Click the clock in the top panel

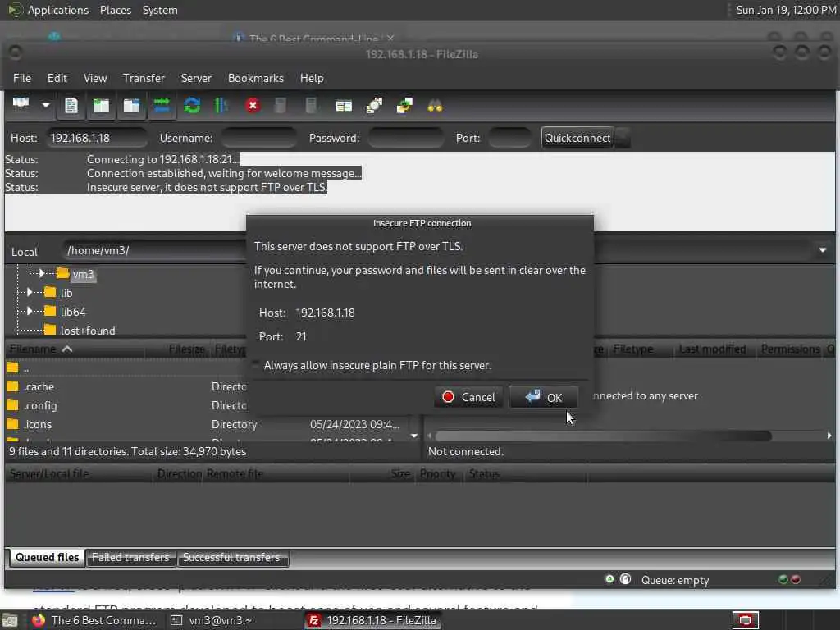pos(785,10)
